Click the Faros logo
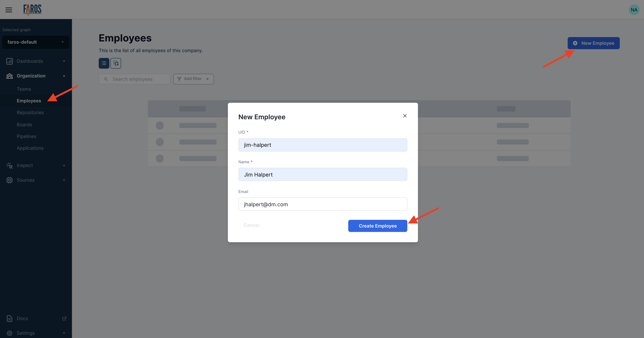 click(x=32, y=10)
